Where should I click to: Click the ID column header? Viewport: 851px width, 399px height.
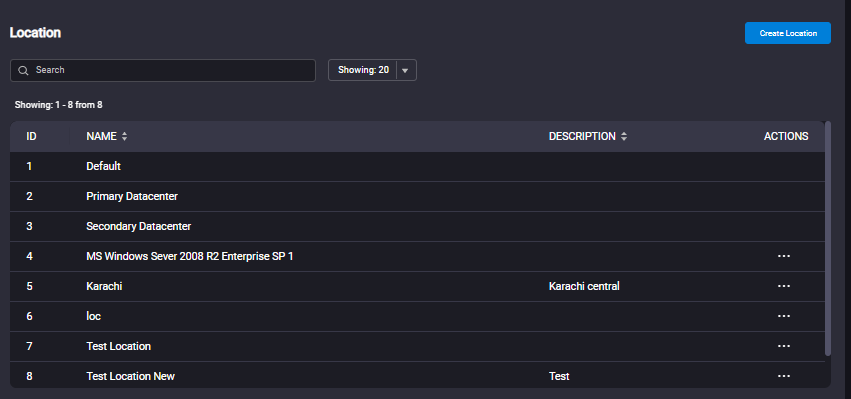tap(31, 136)
